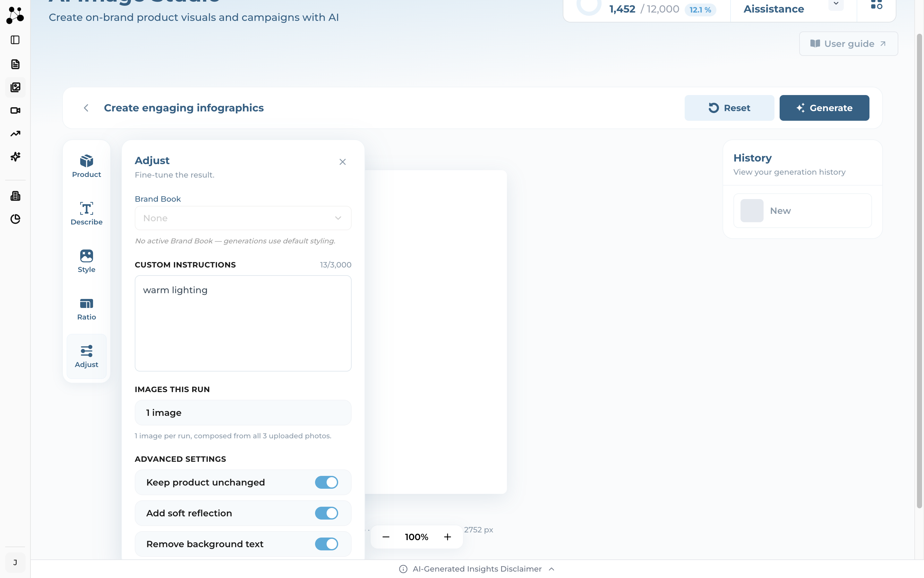This screenshot has height=578, width=924.
Task: Toggle the sidebar panel layout icon
Action: point(15,40)
